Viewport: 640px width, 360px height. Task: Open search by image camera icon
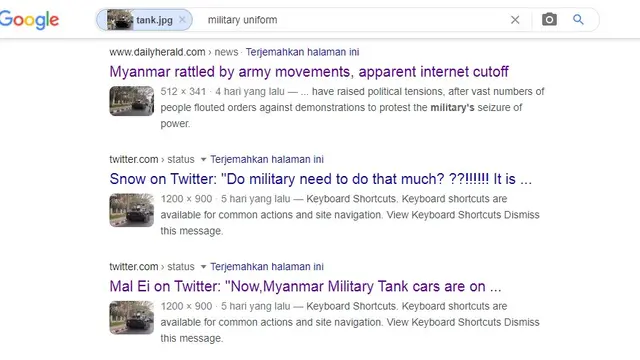(x=549, y=20)
